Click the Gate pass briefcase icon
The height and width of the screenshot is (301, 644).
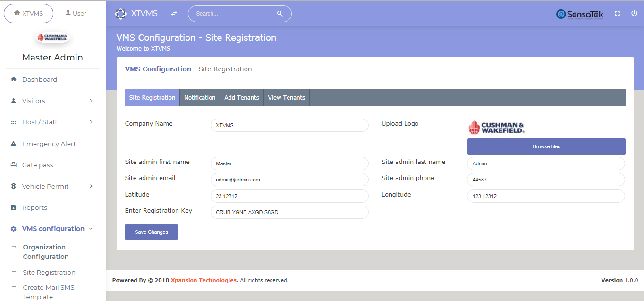pyautogui.click(x=13, y=165)
